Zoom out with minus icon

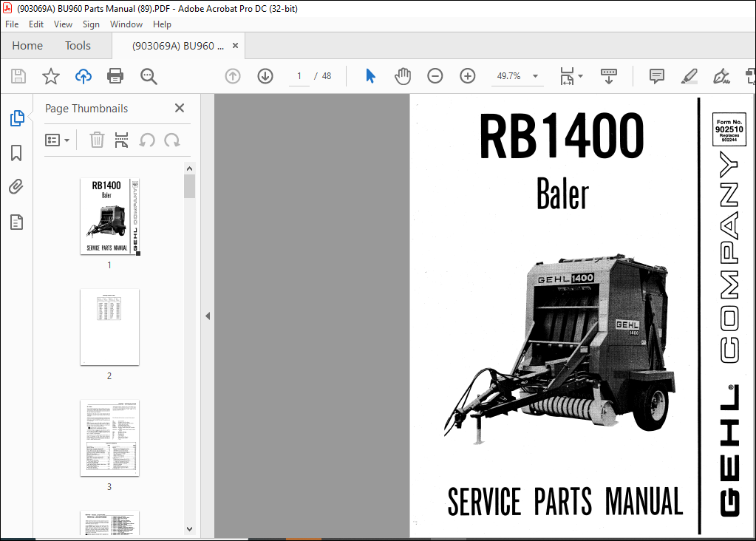coord(435,76)
